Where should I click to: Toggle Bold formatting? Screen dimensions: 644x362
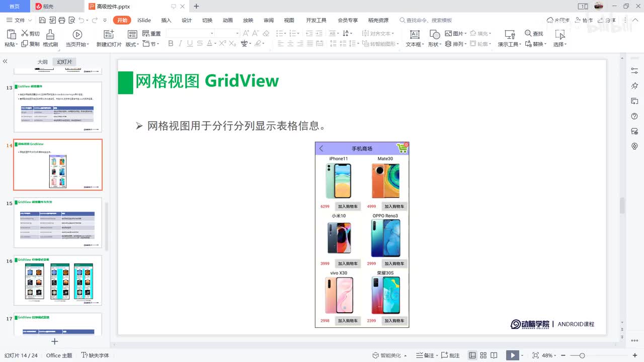pyautogui.click(x=171, y=44)
